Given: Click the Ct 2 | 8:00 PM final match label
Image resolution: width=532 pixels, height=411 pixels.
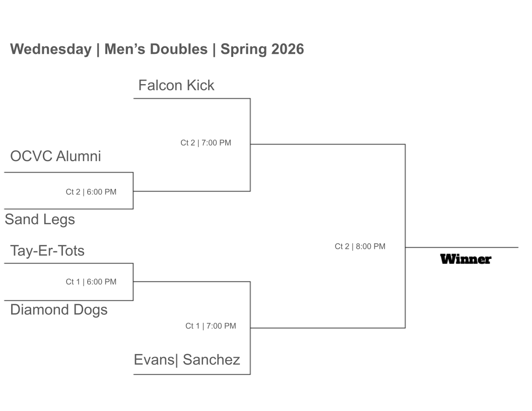Looking at the screenshot, I should [360, 246].
